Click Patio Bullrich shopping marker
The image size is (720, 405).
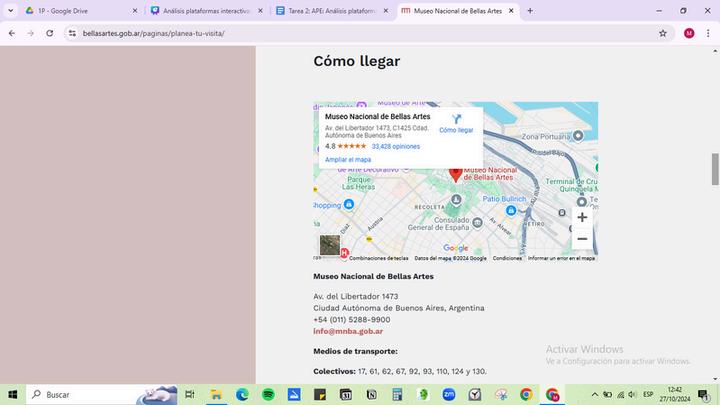click(511, 210)
